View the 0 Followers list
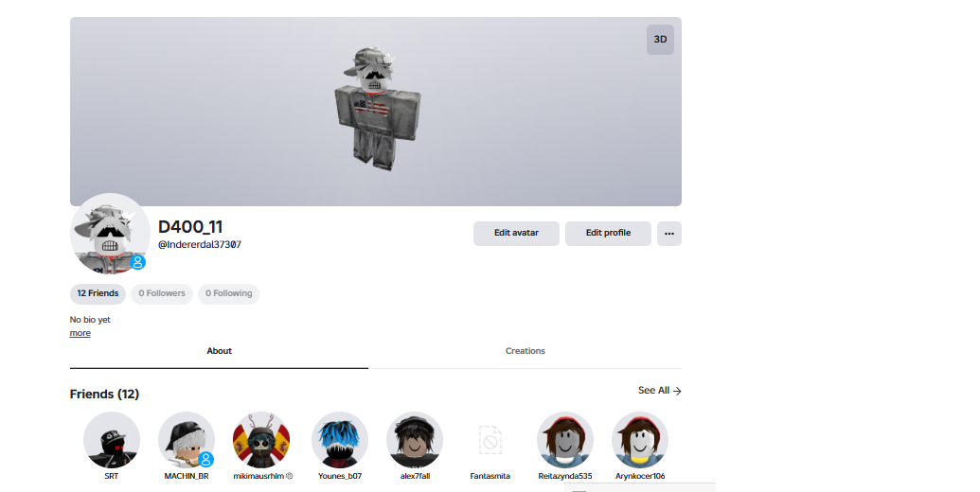The height and width of the screenshot is (492, 980). [x=162, y=293]
